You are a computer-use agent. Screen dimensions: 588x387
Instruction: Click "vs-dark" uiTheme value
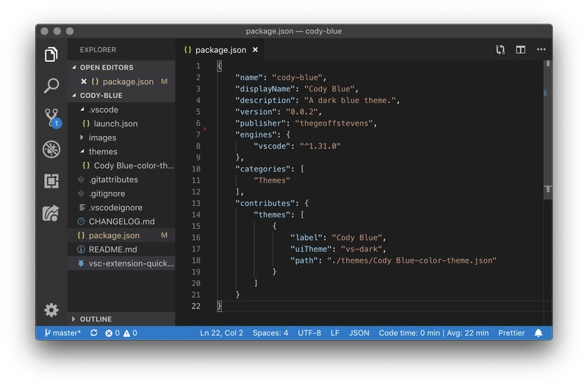pos(362,249)
